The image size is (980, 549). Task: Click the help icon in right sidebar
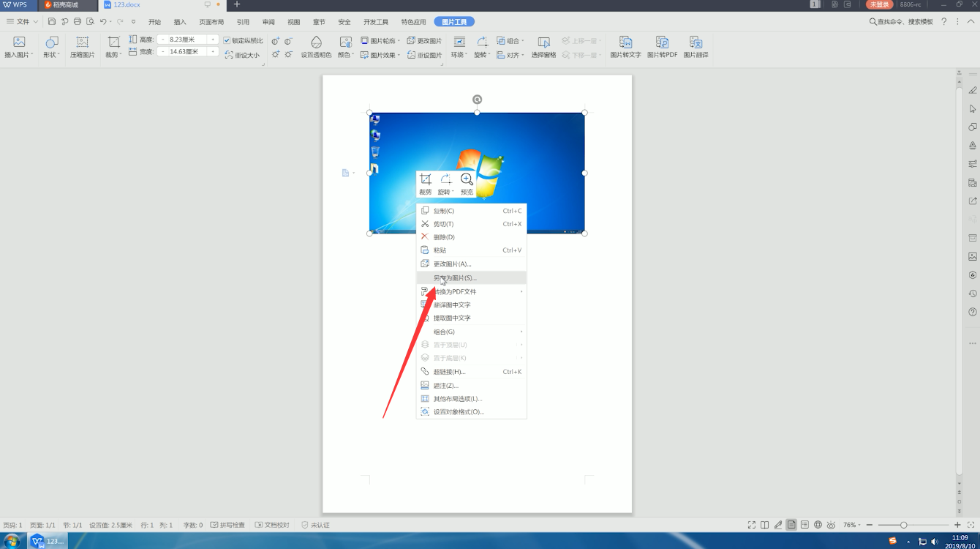973,312
